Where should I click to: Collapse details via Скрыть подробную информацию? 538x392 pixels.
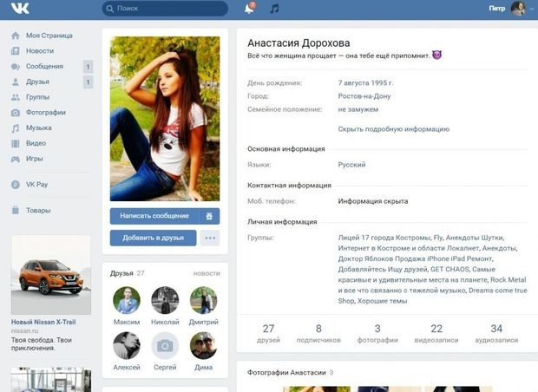pos(394,129)
